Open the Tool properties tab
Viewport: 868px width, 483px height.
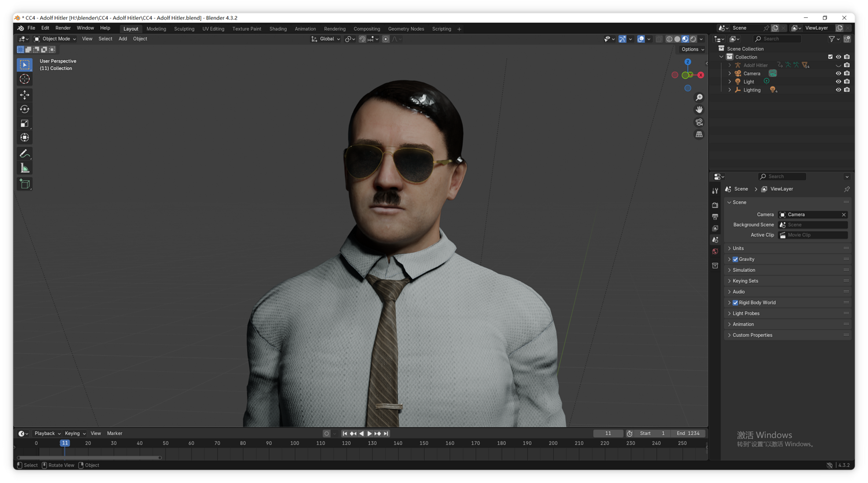[x=715, y=191]
